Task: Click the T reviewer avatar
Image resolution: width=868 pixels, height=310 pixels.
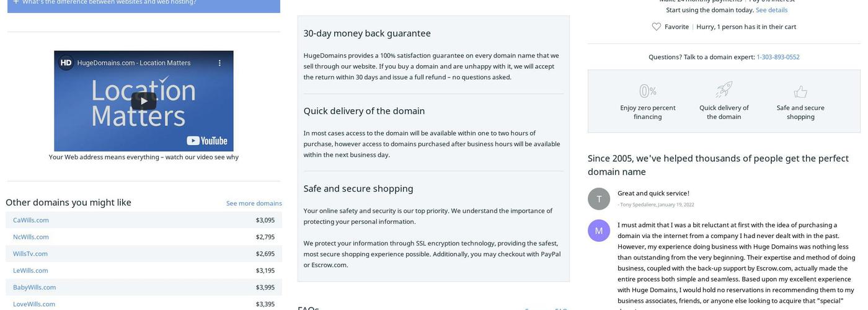Action: pyautogui.click(x=598, y=199)
